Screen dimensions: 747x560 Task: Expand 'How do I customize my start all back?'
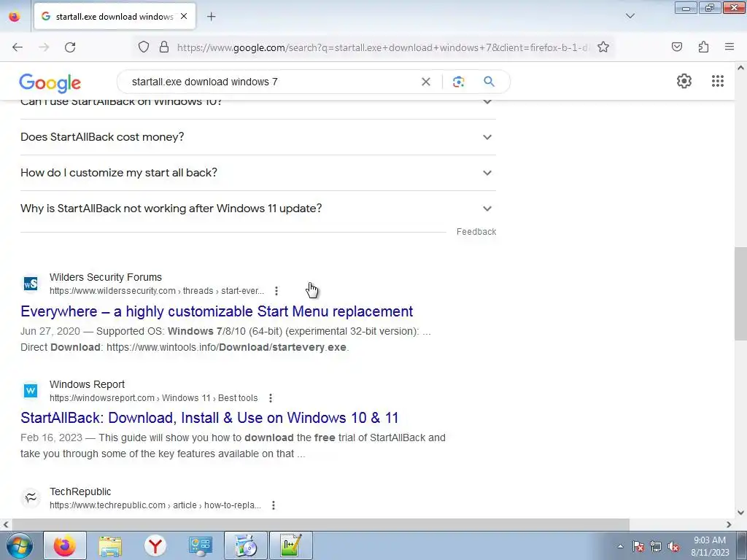pos(258,173)
